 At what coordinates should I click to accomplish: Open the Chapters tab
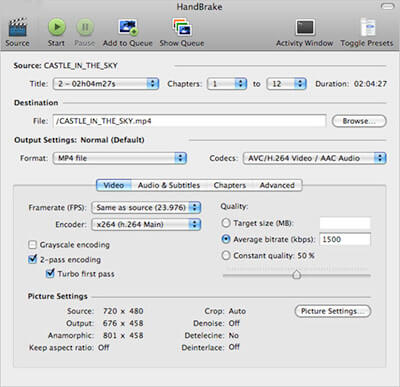(x=230, y=185)
